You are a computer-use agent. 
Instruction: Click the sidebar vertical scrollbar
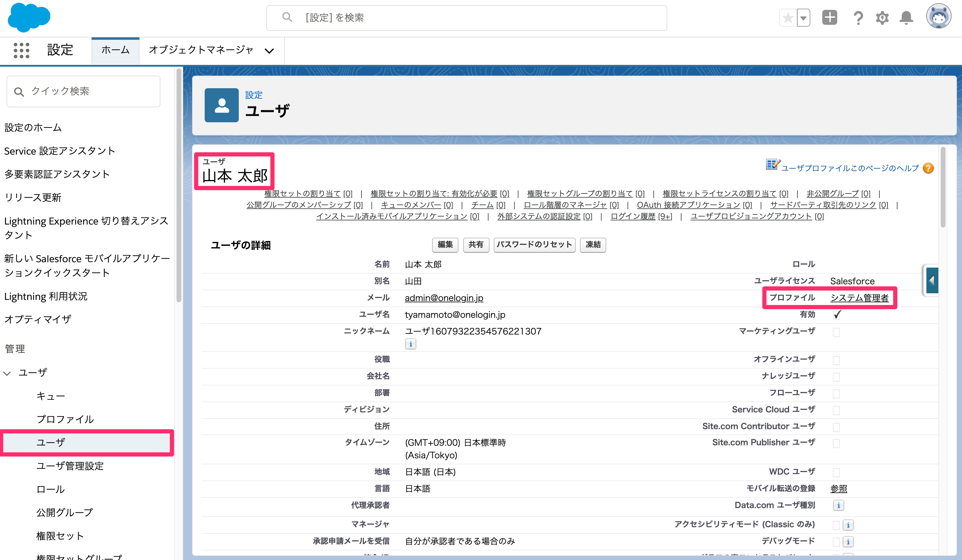[x=178, y=185]
